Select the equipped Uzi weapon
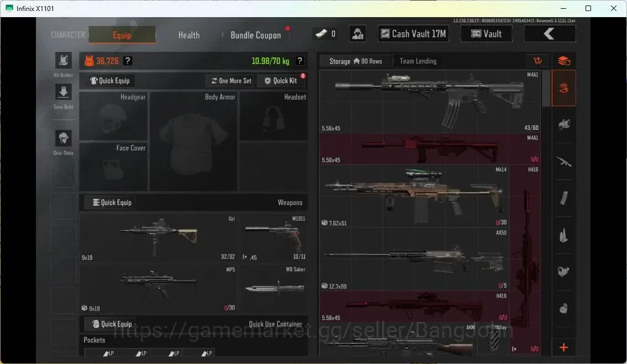 click(x=159, y=239)
